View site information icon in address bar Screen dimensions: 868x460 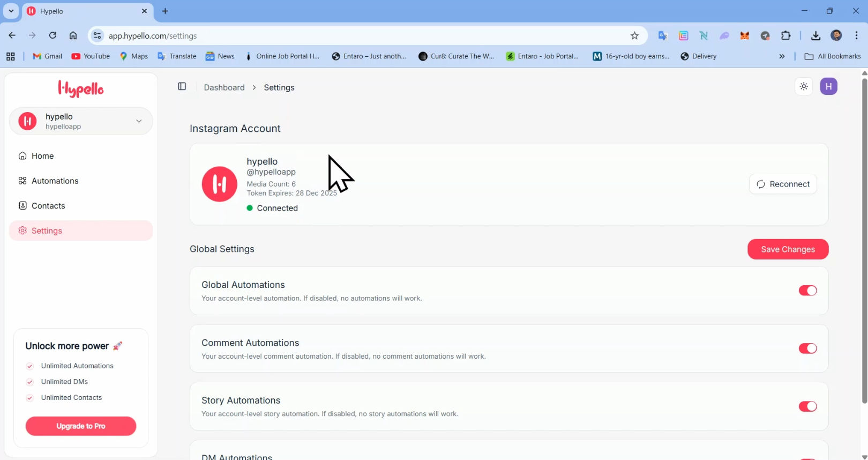97,36
